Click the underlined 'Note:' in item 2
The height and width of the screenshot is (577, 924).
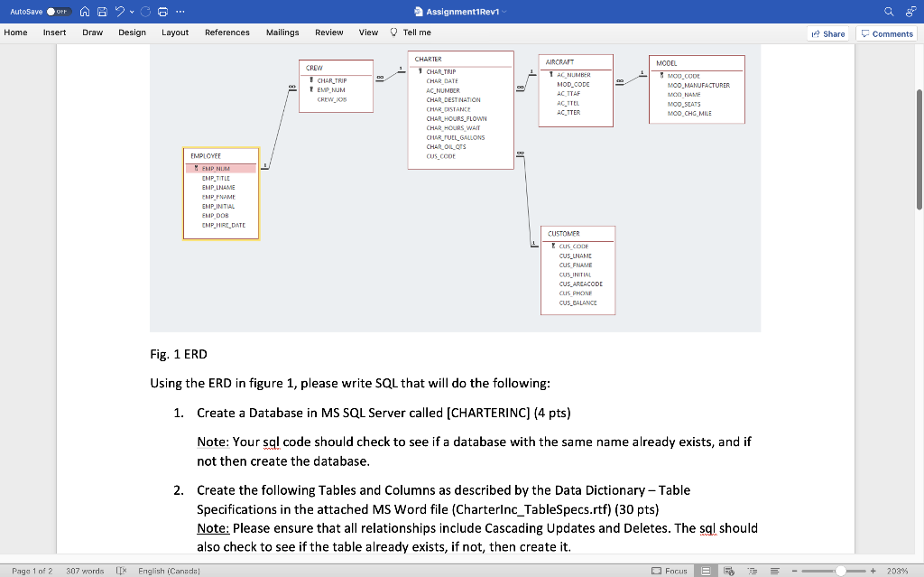point(213,528)
